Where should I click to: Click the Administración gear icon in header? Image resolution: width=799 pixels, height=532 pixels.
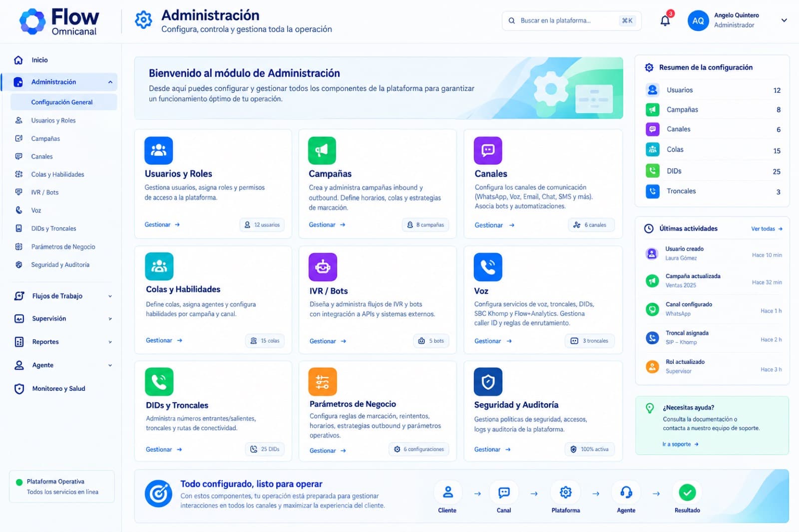[x=143, y=20]
